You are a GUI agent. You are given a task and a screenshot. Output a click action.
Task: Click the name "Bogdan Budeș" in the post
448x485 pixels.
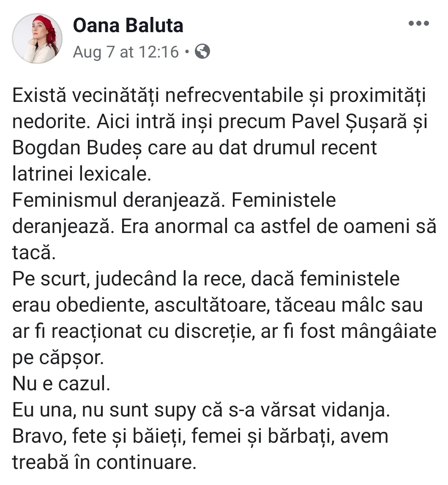click(x=77, y=148)
